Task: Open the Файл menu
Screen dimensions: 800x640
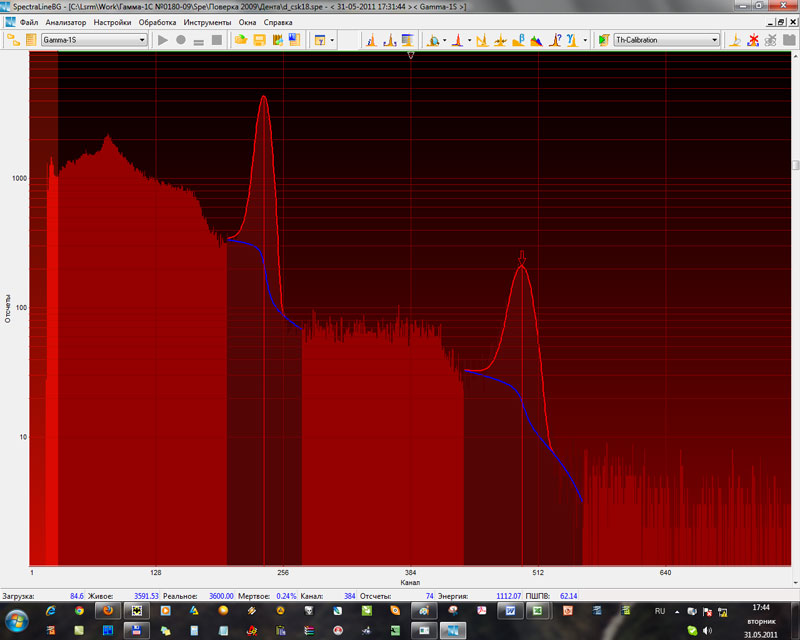Action: click(29, 22)
